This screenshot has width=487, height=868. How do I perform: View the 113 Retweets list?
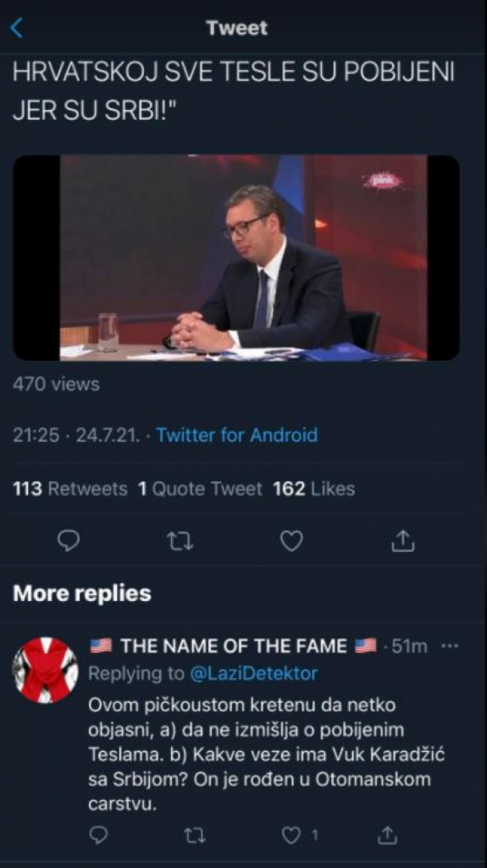(69, 488)
